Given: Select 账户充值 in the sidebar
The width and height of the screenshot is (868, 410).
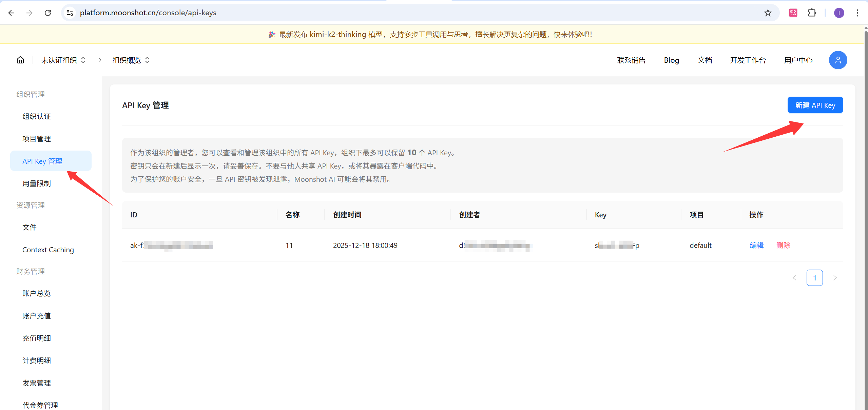Looking at the screenshot, I should click(x=37, y=316).
